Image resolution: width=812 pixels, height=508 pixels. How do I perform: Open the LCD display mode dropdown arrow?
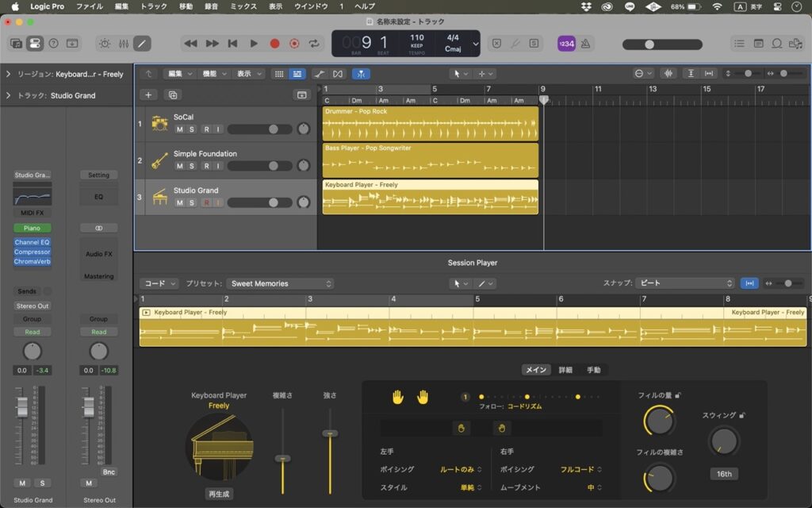476,44
